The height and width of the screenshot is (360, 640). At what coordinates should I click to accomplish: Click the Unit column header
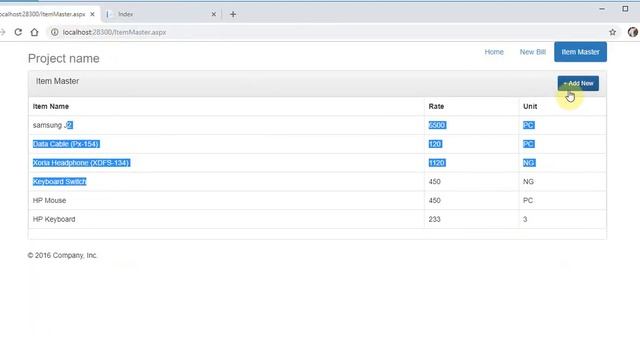pyautogui.click(x=530, y=106)
